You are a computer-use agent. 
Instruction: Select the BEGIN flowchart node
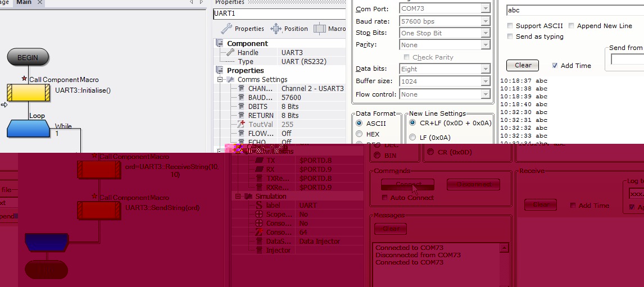tap(28, 57)
